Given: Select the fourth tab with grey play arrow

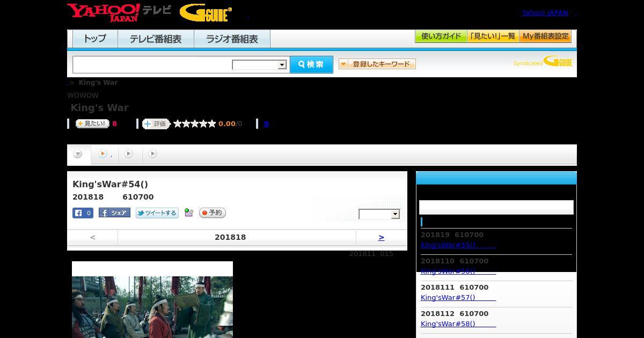Looking at the screenshot, I should point(153,154).
